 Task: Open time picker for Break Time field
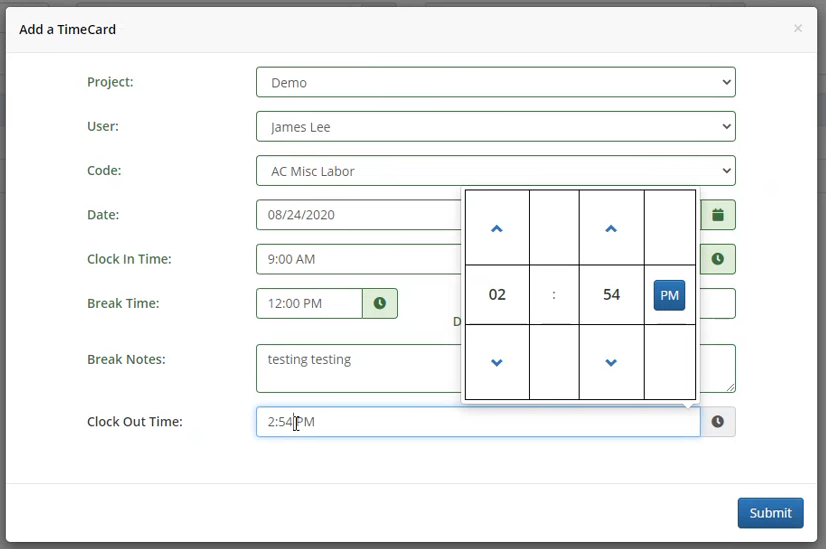380,303
